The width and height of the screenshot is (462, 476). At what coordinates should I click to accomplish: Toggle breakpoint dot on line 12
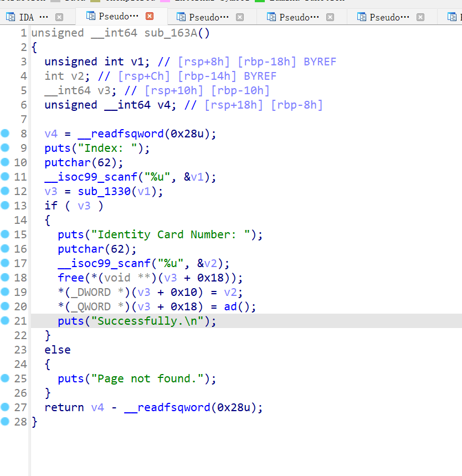(5, 191)
